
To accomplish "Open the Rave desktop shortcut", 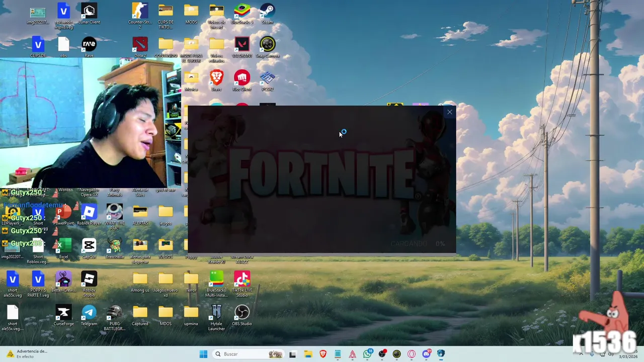I will click(89, 47).
